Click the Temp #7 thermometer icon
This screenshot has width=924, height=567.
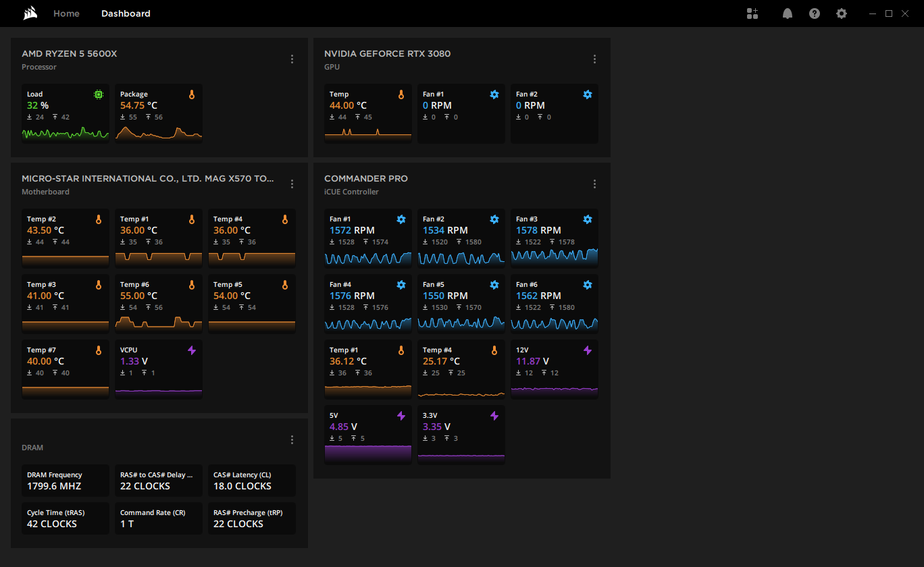(99, 350)
